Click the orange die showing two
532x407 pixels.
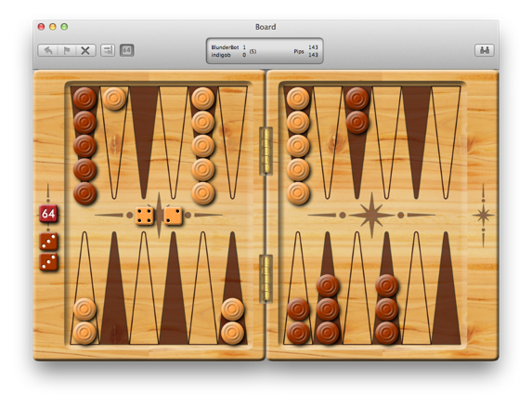[x=173, y=216]
